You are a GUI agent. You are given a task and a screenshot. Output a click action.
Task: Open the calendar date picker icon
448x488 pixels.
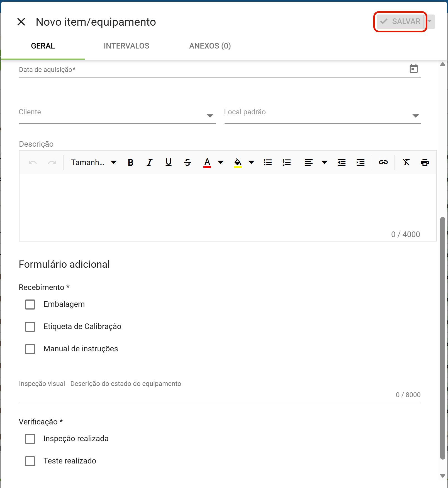point(413,69)
